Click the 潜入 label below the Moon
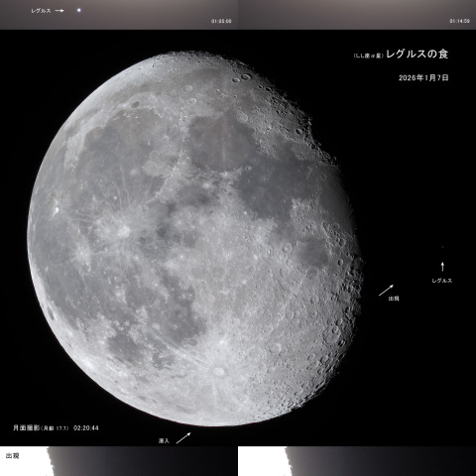The height and width of the screenshot is (476, 476). 164,440
